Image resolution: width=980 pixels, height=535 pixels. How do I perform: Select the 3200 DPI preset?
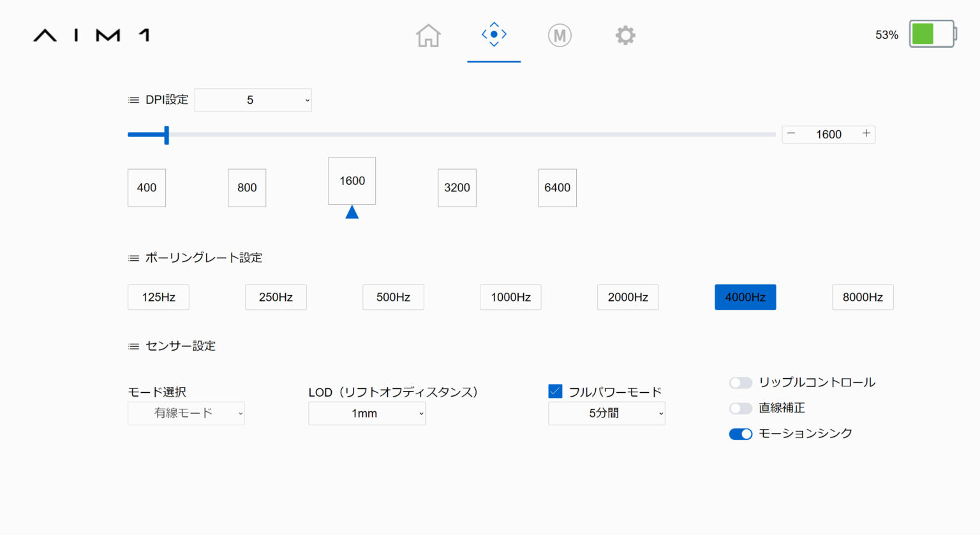(x=456, y=187)
